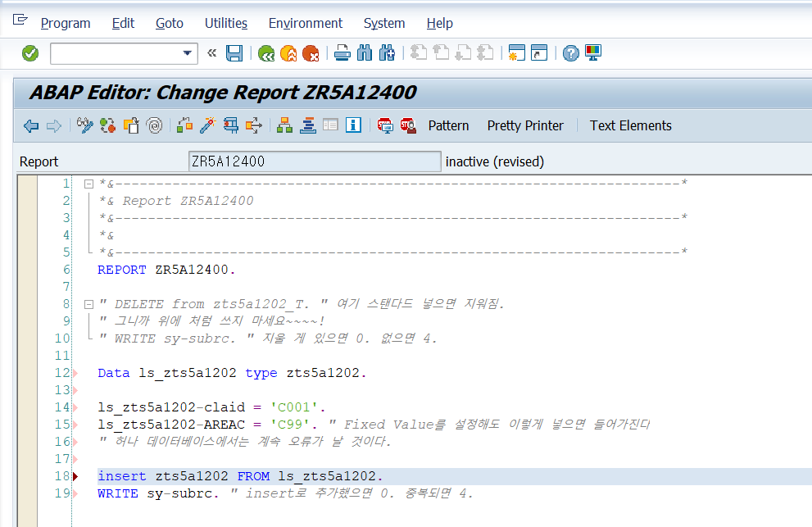Switch Active/Inactive version icon
This screenshot has height=527, width=812.
click(107, 125)
